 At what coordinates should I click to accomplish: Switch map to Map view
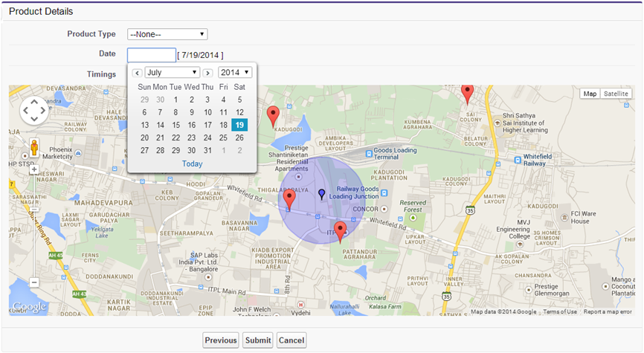(x=590, y=94)
